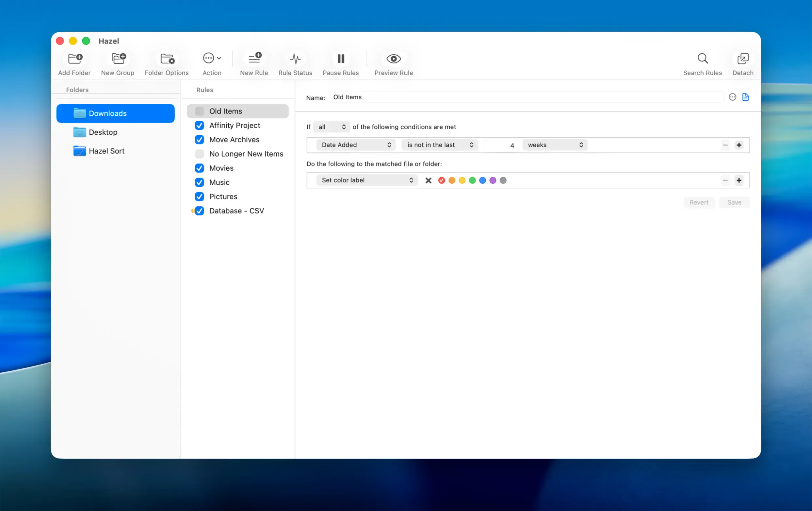Toggle the Database - CSV rule checkbox
The width and height of the screenshot is (812, 511).
coord(200,211)
